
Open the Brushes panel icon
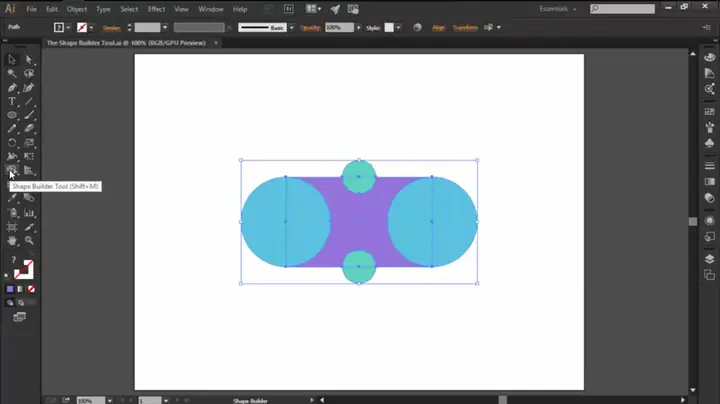(709, 127)
